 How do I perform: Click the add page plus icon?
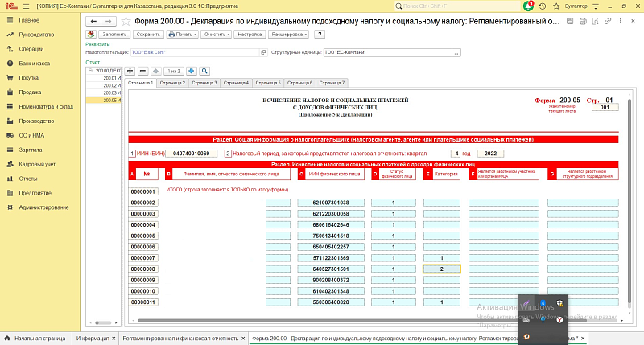click(x=131, y=71)
